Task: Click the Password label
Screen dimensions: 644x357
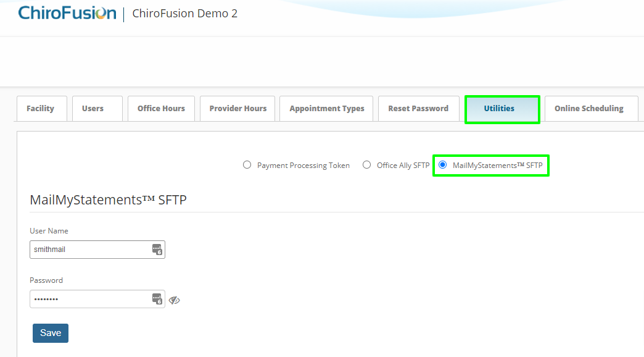Action: click(x=46, y=280)
